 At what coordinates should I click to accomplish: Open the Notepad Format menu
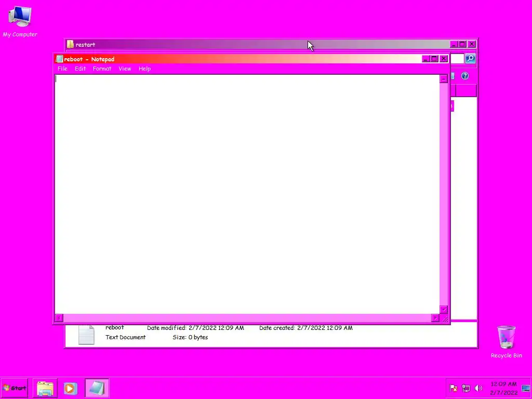coord(102,69)
